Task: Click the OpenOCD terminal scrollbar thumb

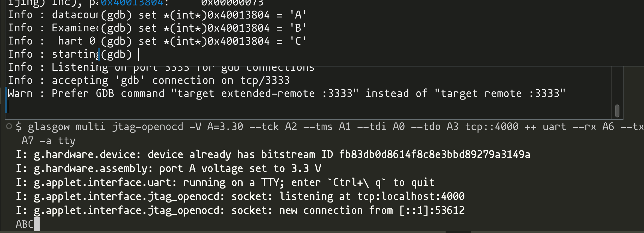Action: (617, 111)
